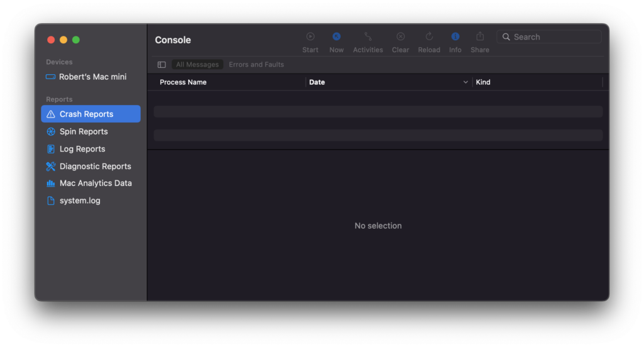
Task: Sort by Process Name column
Action: click(x=183, y=82)
